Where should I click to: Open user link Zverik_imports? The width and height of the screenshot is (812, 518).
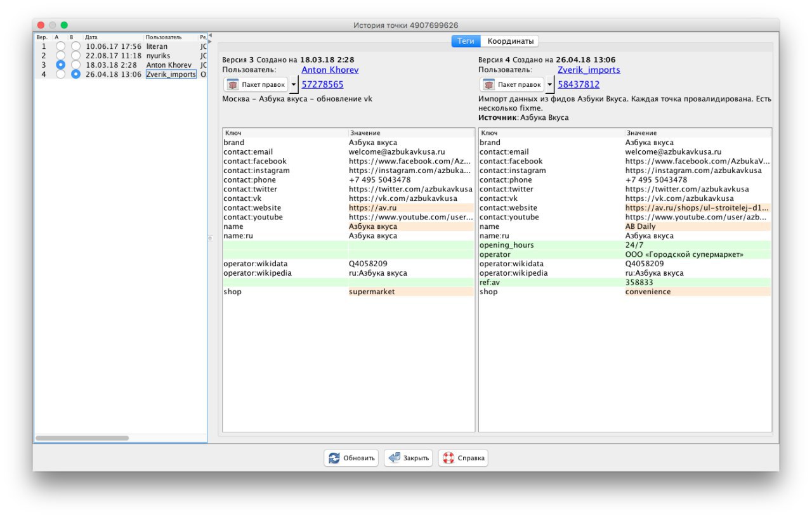589,70
